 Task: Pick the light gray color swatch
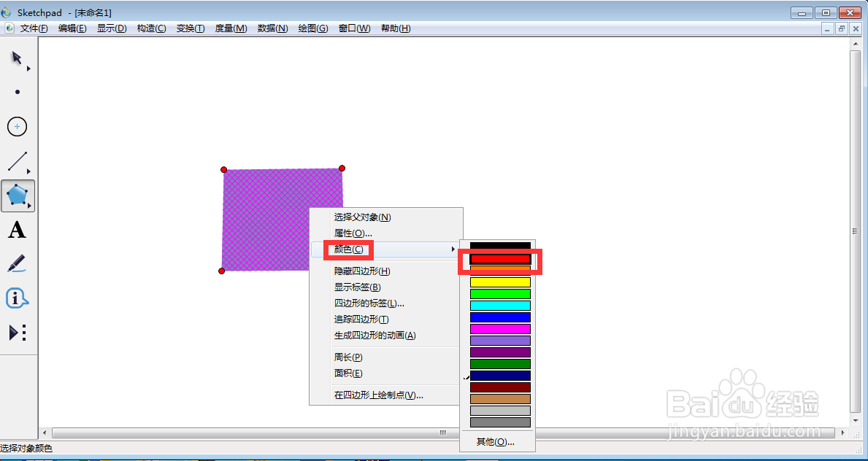click(x=500, y=411)
